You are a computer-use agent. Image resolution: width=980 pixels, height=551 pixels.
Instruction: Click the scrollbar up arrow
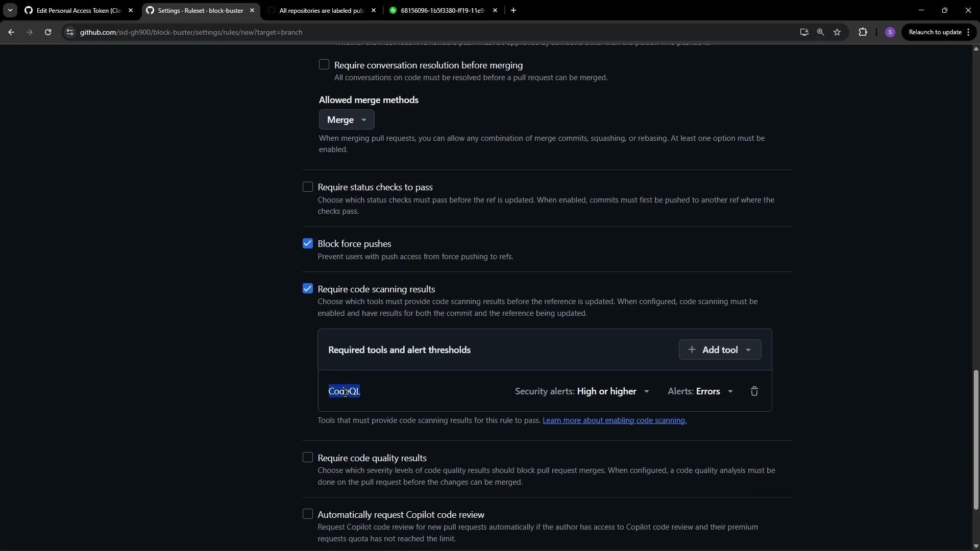[976, 49]
